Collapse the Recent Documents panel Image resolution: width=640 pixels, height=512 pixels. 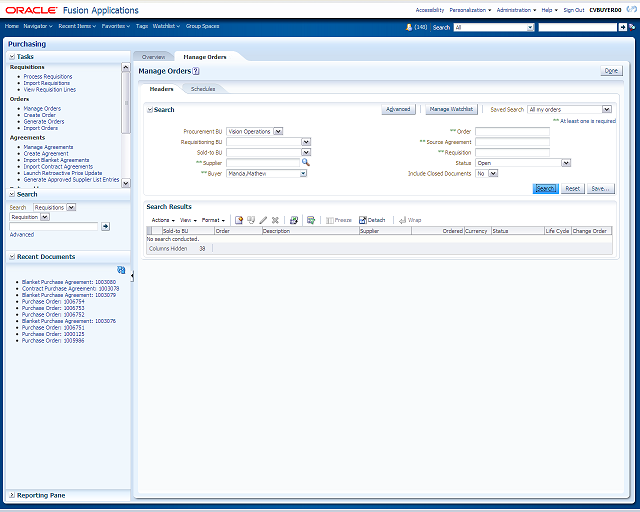click(12, 257)
